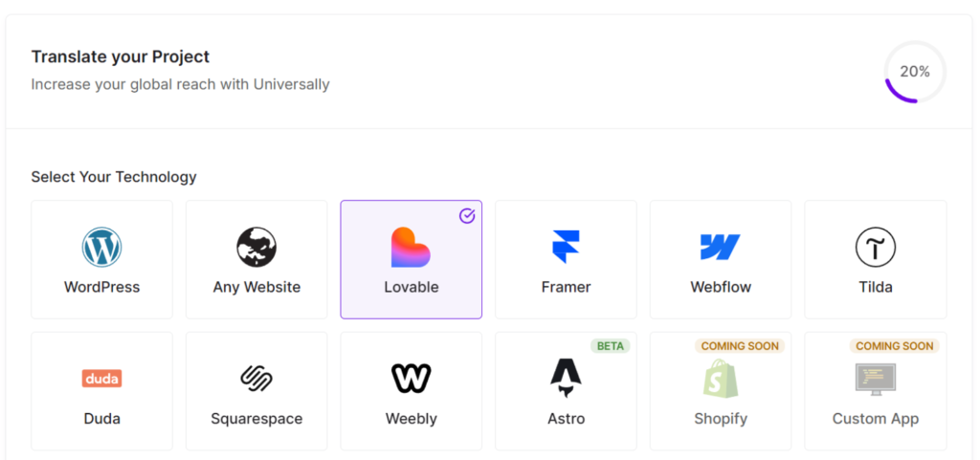Pick the Framer logo icon
The image size is (980, 460).
[x=566, y=247]
